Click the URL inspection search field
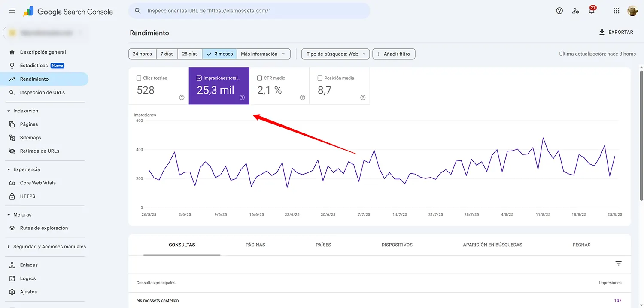Image resolution: width=644 pixels, height=308 pixels. (x=248, y=10)
